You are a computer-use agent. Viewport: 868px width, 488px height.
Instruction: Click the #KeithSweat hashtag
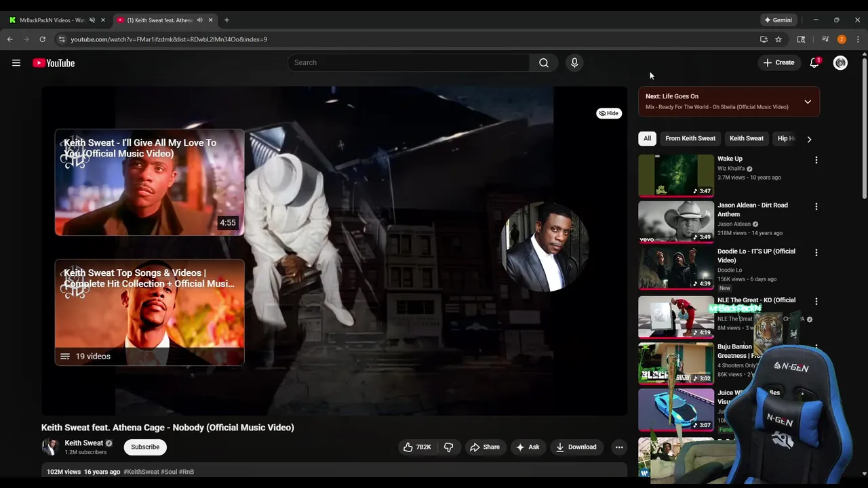coord(141,472)
